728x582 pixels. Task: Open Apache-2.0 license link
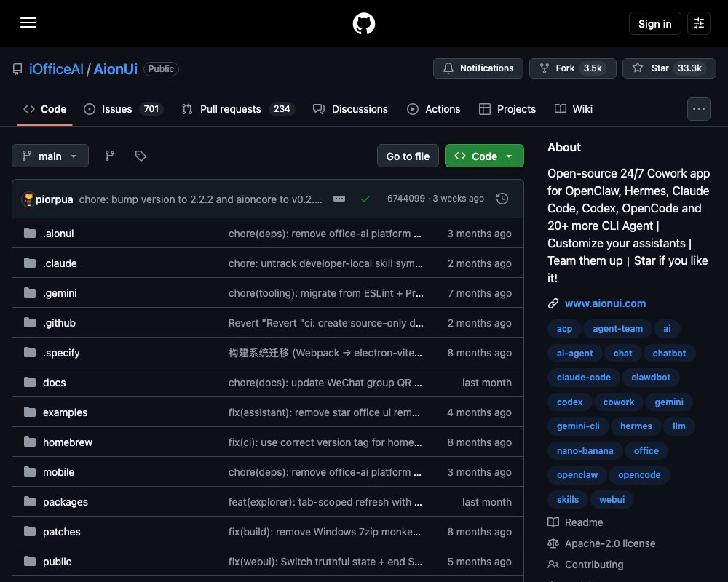point(610,543)
